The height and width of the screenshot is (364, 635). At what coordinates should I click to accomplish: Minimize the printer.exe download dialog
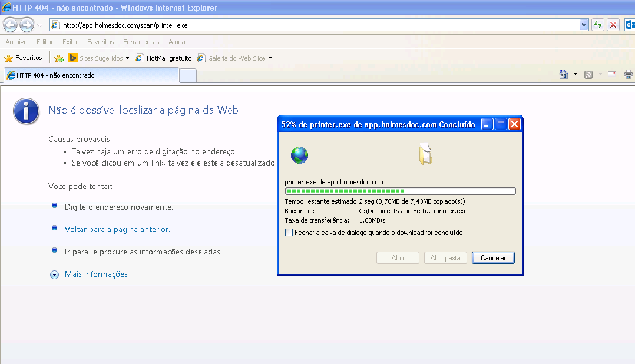tap(487, 124)
